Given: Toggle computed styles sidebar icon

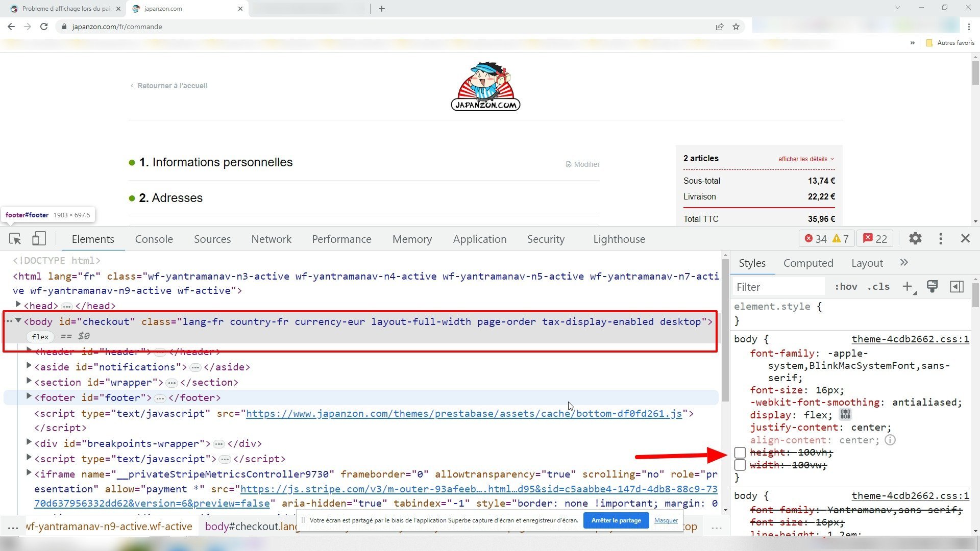Looking at the screenshot, I should pos(957,287).
